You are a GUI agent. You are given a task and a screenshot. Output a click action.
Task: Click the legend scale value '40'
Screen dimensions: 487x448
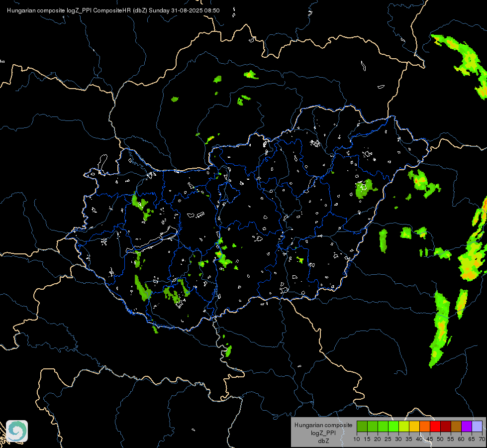click(419, 439)
